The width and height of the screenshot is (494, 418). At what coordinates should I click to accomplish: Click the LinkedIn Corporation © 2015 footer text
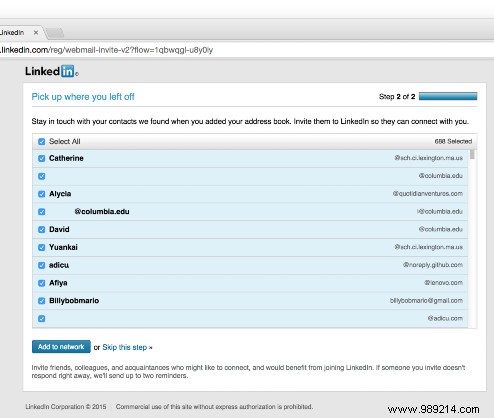pos(66,407)
